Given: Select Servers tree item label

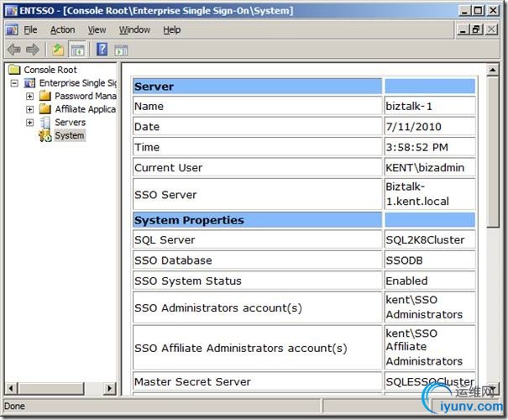Looking at the screenshot, I should point(71,122).
